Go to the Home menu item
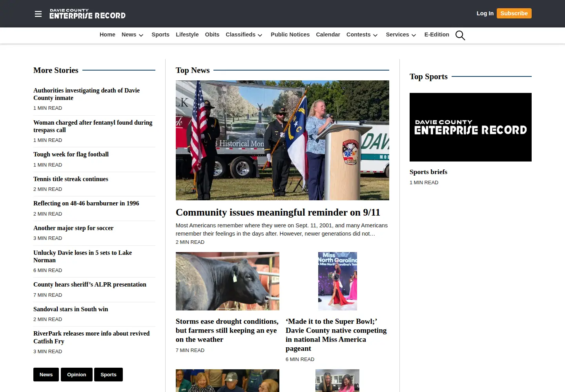The height and width of the screenshot is (392, 565). pyautogui.click(x=108, y=34)
